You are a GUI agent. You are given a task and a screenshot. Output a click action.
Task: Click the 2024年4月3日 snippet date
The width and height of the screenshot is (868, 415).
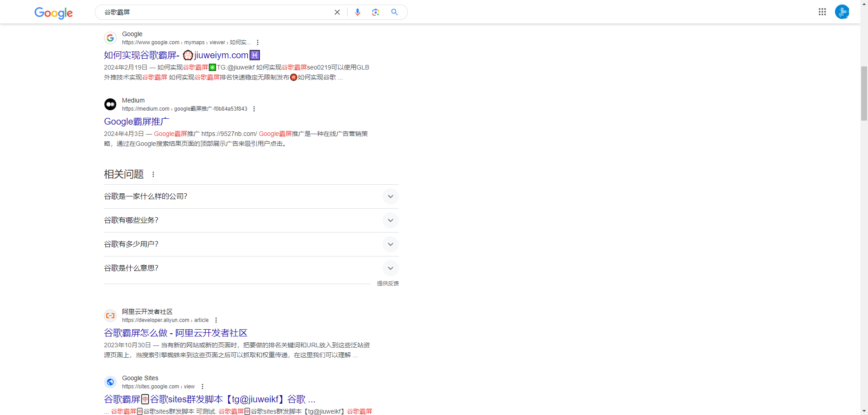pyautogui.click(x=124, y=134)
